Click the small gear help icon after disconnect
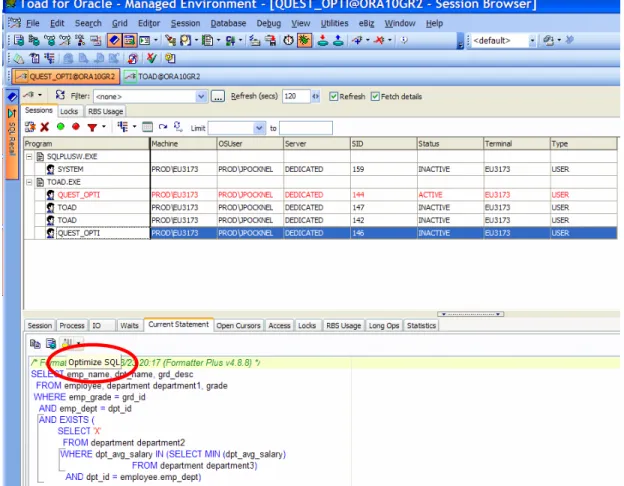This screenshot has height=486, width=624. tap(404, 40)
